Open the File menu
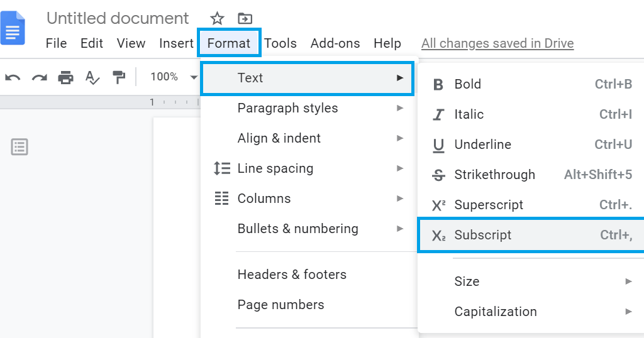The height and width of the screenshot is (338, 644). pos(56,43)
